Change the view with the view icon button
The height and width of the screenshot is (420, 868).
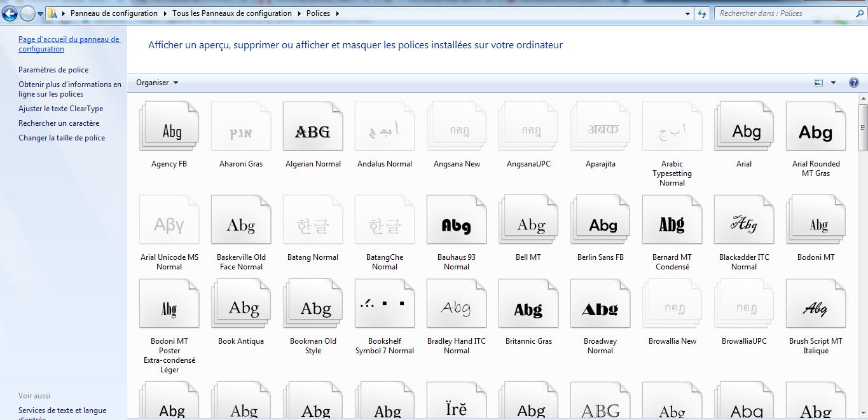tap(818, 83)
